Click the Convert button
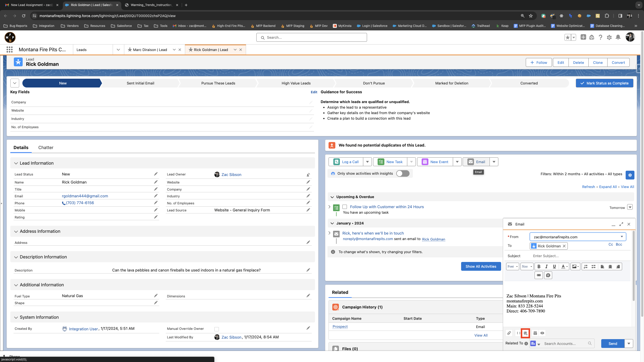 tap(618, 63)
